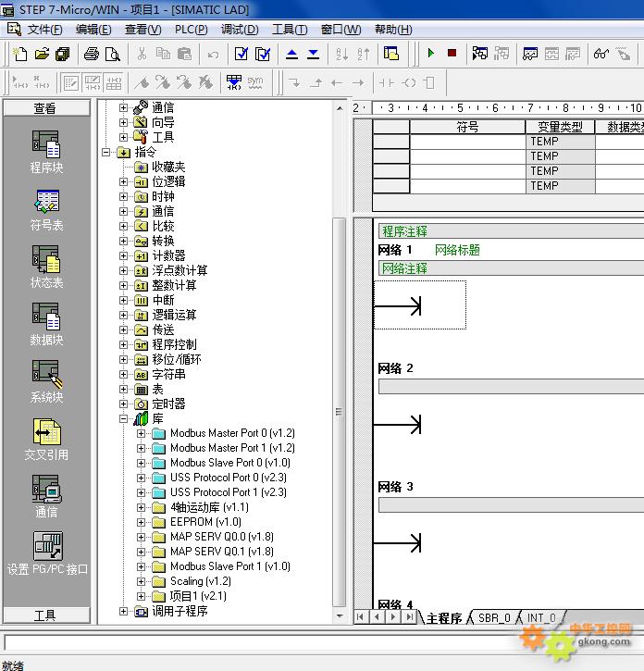Screen dimensions: 644x671
Task: Toggle chart status icon
Action: 530,54
